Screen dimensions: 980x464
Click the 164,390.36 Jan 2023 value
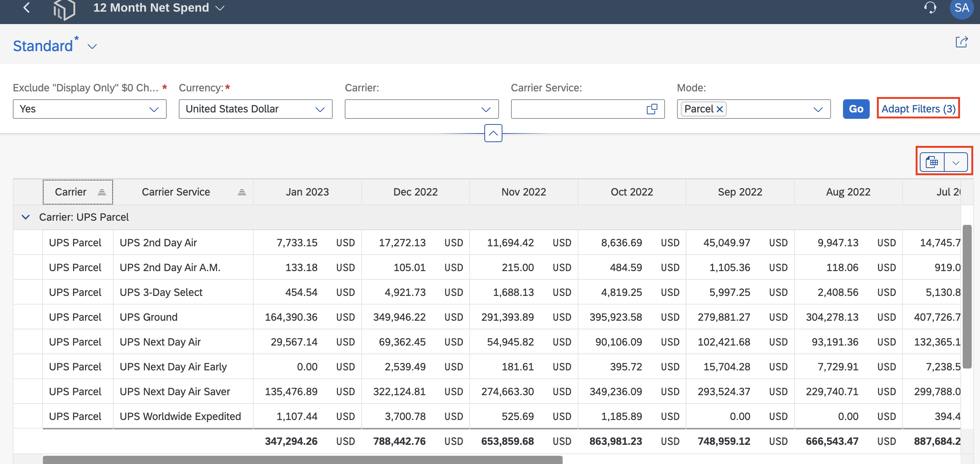coord(291,317)
